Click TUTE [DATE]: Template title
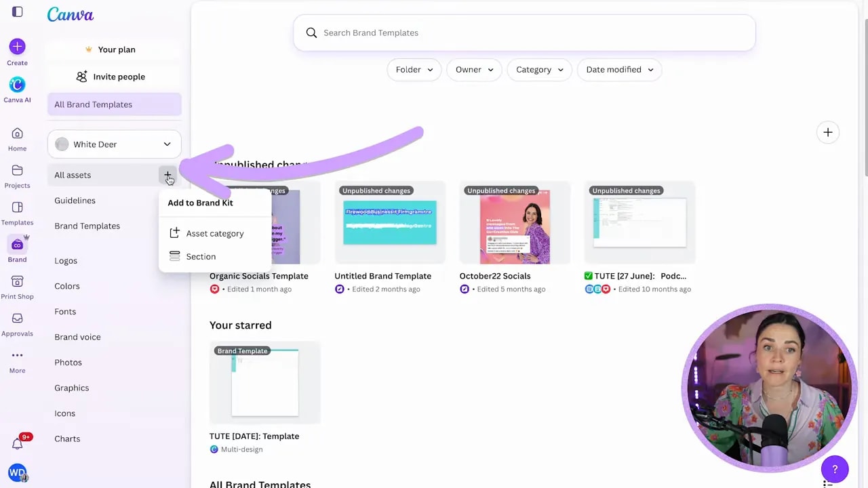The width and height of the screenshot is (868, 488). pyautogui.click(x=254, y=436)
